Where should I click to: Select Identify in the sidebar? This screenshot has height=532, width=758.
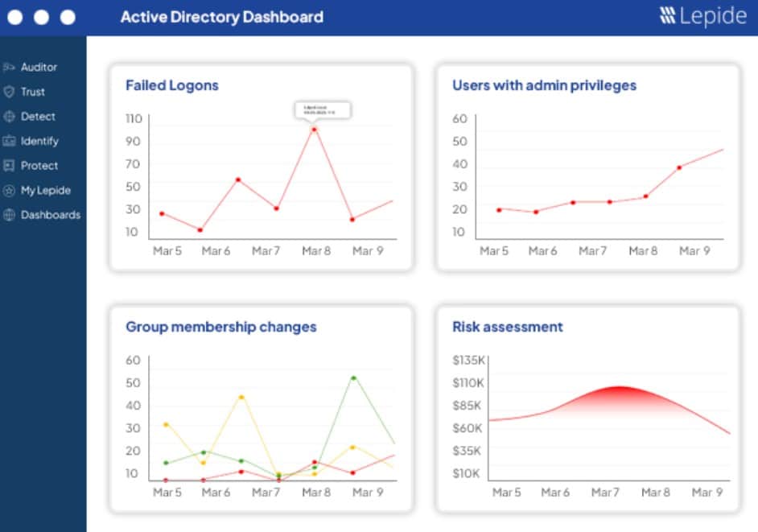tap(39, 141)
